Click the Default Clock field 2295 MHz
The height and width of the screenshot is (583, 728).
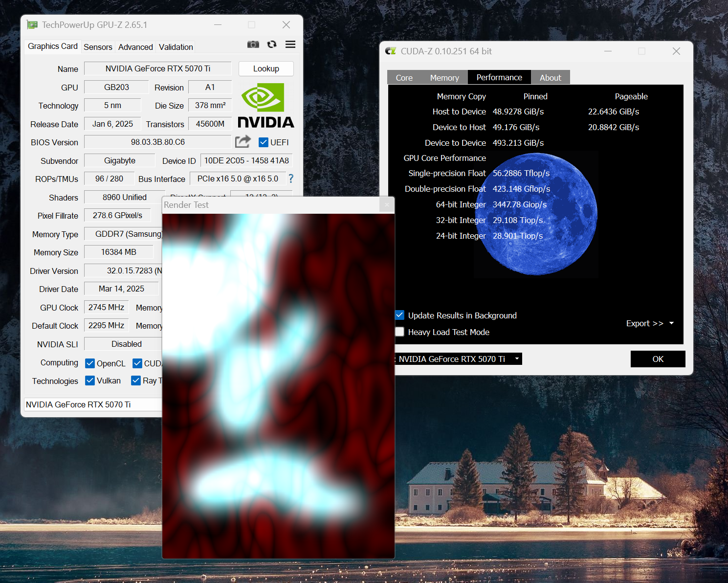[107, 325]
